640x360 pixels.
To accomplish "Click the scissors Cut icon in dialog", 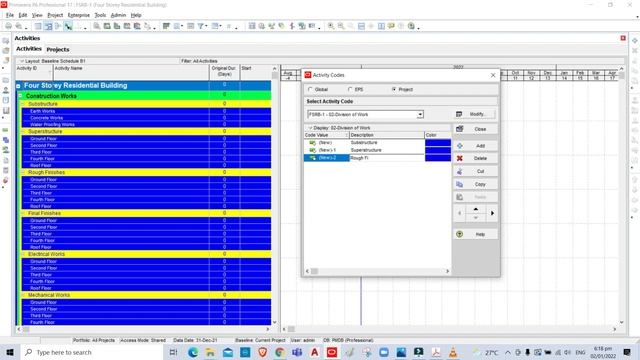I will [x=460, y=171].
